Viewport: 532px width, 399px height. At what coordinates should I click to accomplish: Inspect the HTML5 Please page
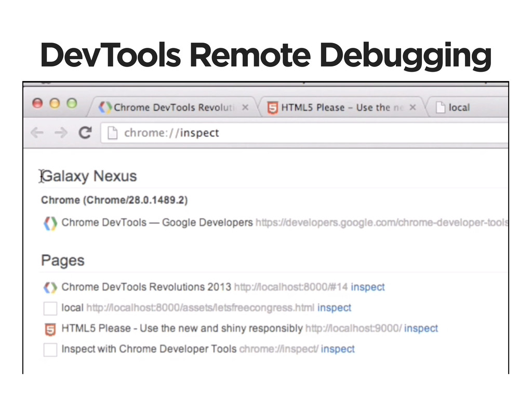[x=421, y=328]
